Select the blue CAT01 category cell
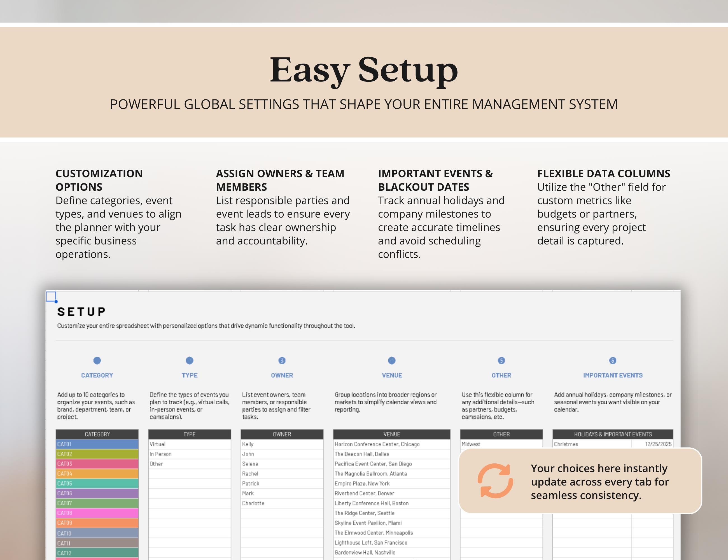This screenshot has height=560, width=728. (97, 444)
